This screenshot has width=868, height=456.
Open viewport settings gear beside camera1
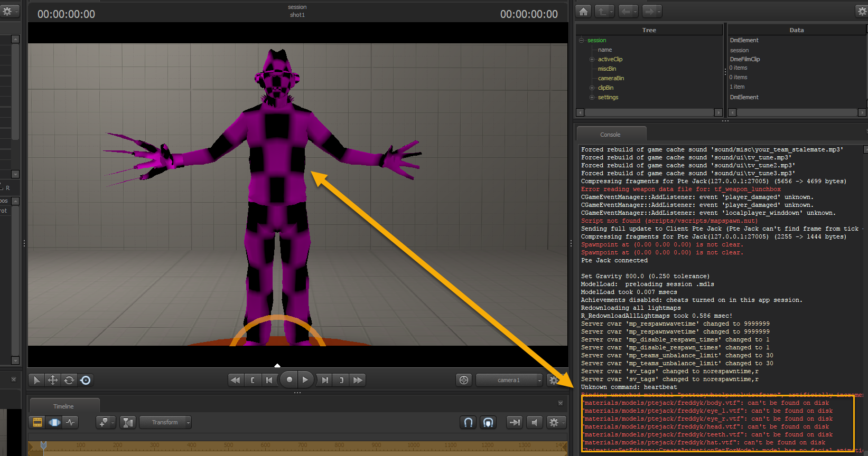[x=554, y=380]
